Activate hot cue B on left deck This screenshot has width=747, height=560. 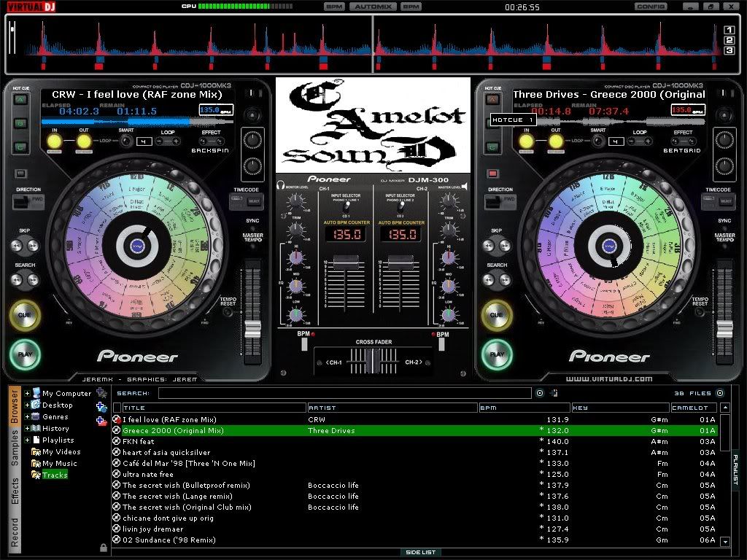pos(20,123)
